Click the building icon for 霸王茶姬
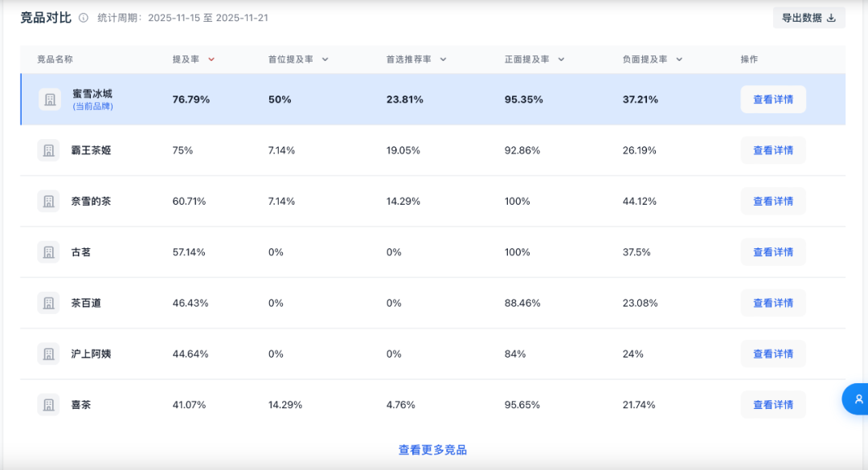868x470 pixels. click(x=49, y=150)
